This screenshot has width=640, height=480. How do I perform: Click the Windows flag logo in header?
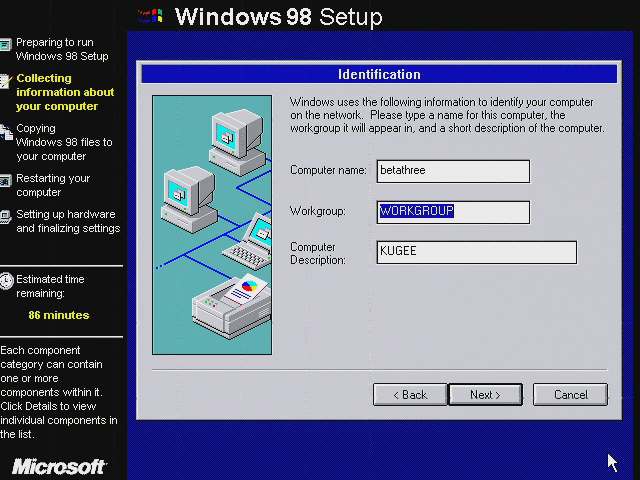pos(151,16)
